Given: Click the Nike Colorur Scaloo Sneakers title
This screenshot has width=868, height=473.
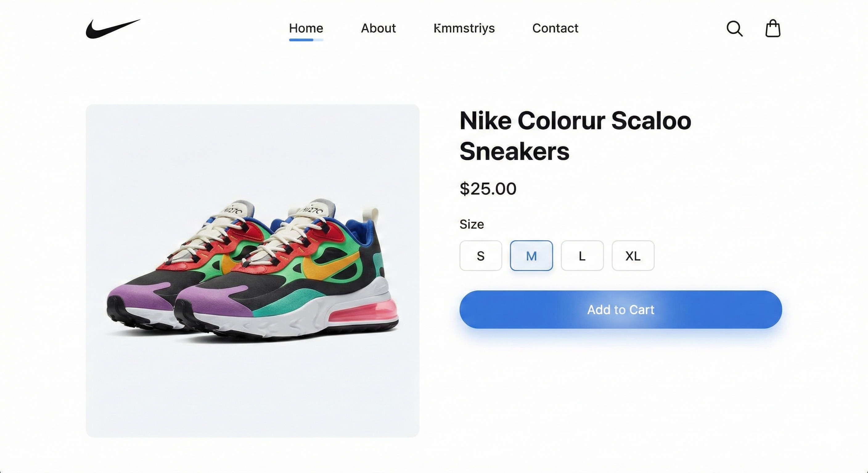Looking at the screenshot, I should [575, 136].
